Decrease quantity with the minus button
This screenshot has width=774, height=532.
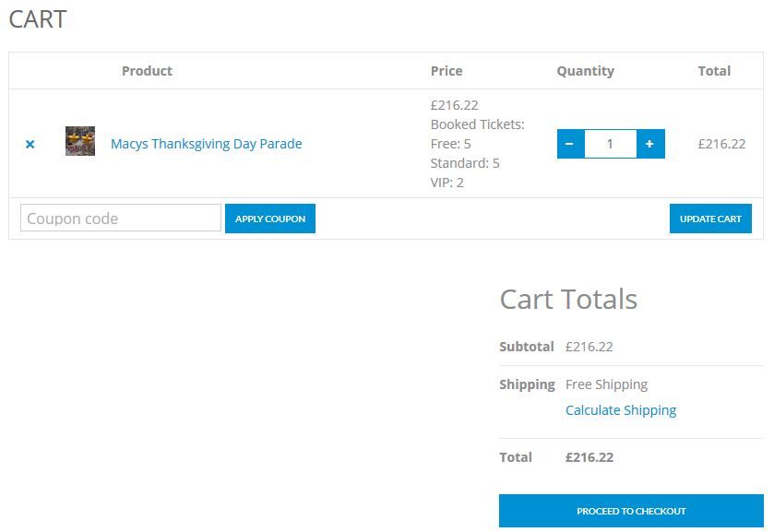[x=570, y=144]
